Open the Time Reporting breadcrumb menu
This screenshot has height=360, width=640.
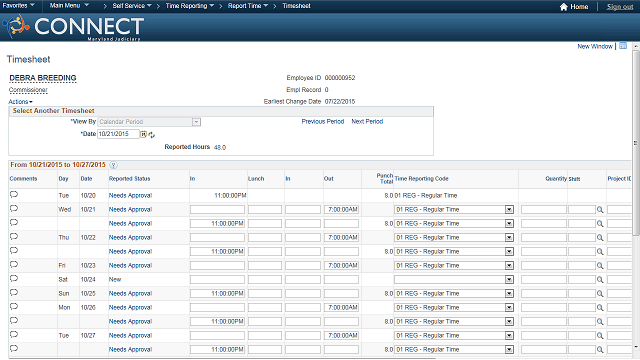coord(190,6)
